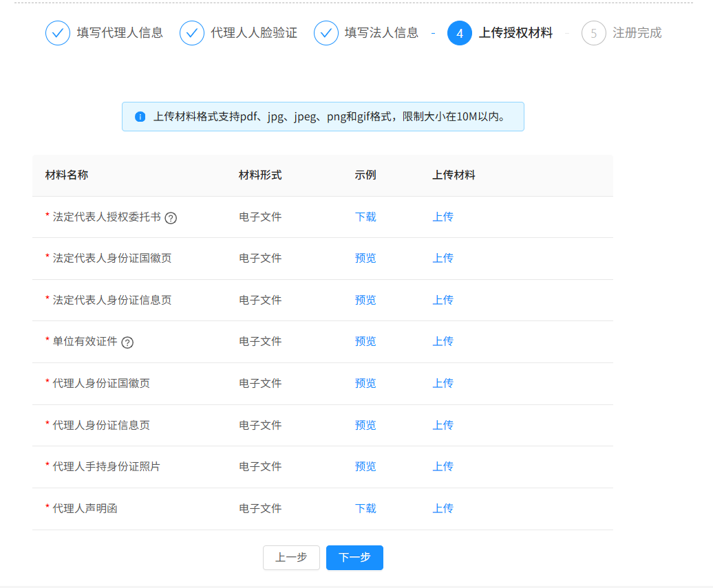Click the blue info icon in notice
This screenshot has height=588, width=713.
coord(140,117)
